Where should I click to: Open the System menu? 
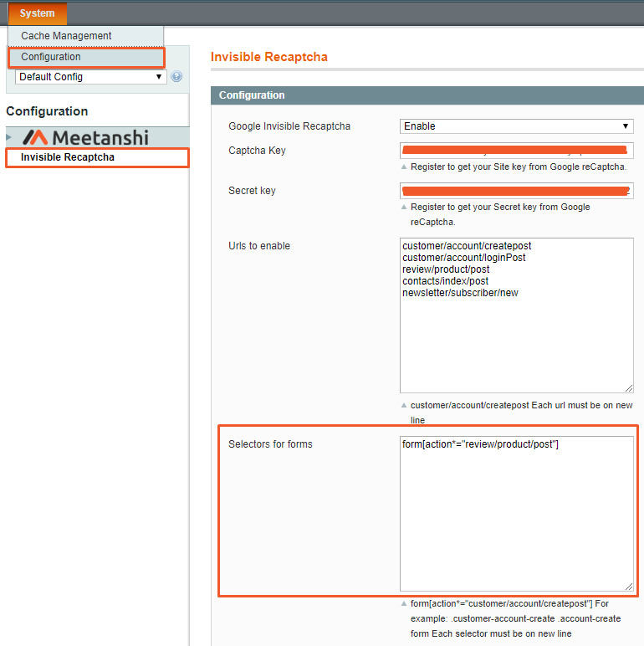click(37, 13)
